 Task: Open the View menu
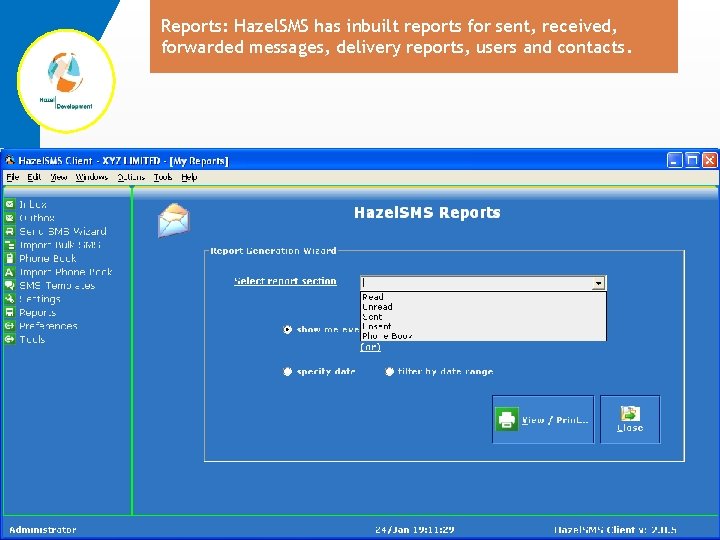click(x=59, y=177)
